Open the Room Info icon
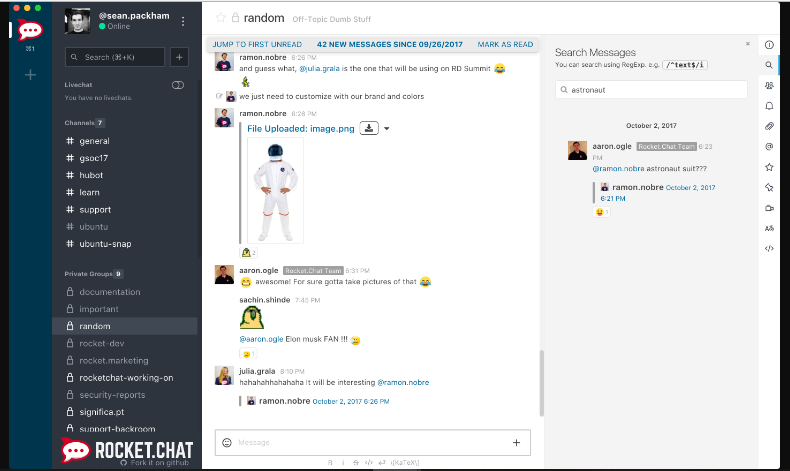 click(x=768, y=45)
